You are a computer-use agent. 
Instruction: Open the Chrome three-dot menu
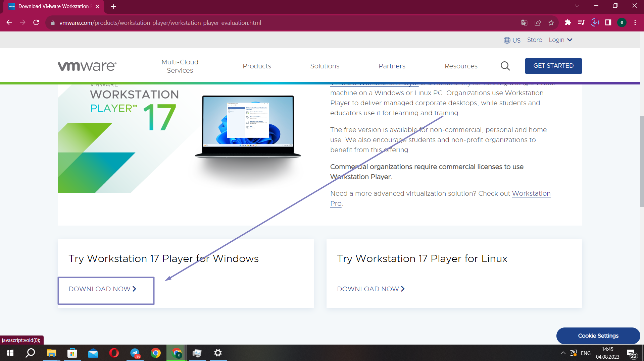[x=635, y=22]
